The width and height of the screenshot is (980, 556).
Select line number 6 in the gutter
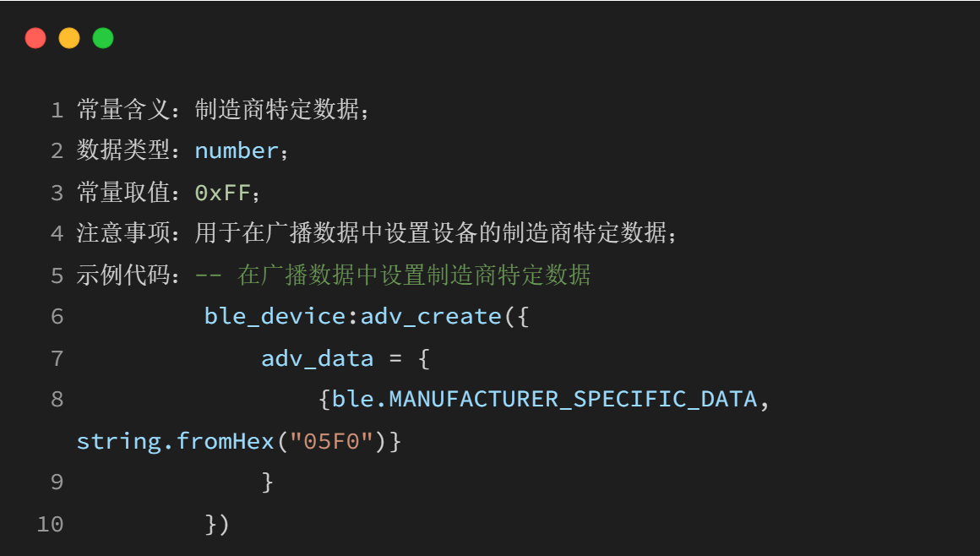(57, 317)
